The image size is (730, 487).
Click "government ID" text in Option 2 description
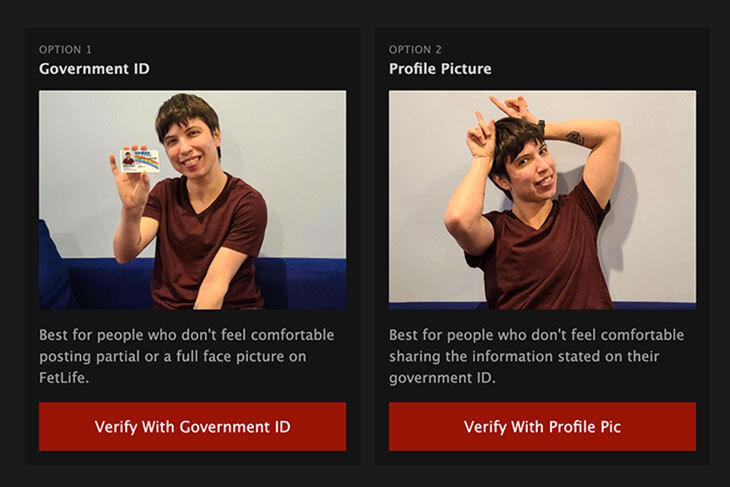(x=440, y=378)
